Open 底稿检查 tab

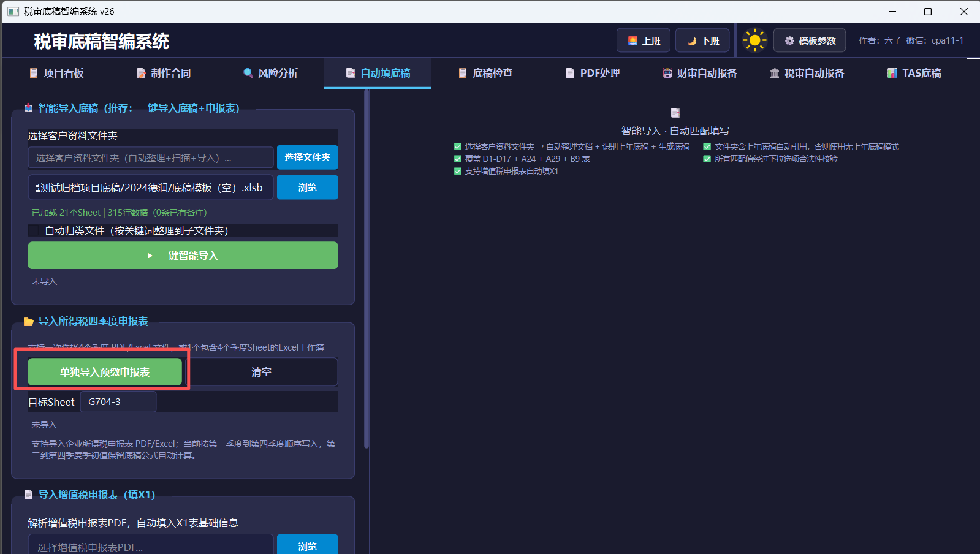point(485,73)
